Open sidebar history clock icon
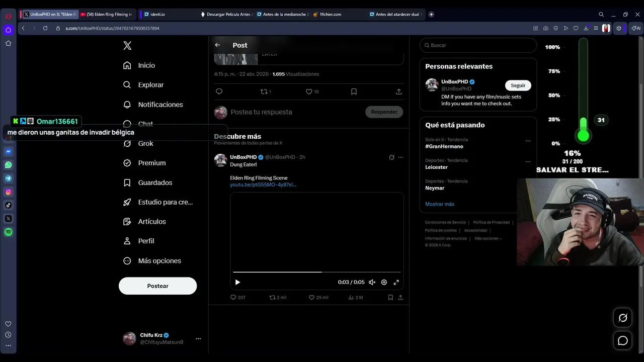The image size is (644, 362). (x=8, y=335)
